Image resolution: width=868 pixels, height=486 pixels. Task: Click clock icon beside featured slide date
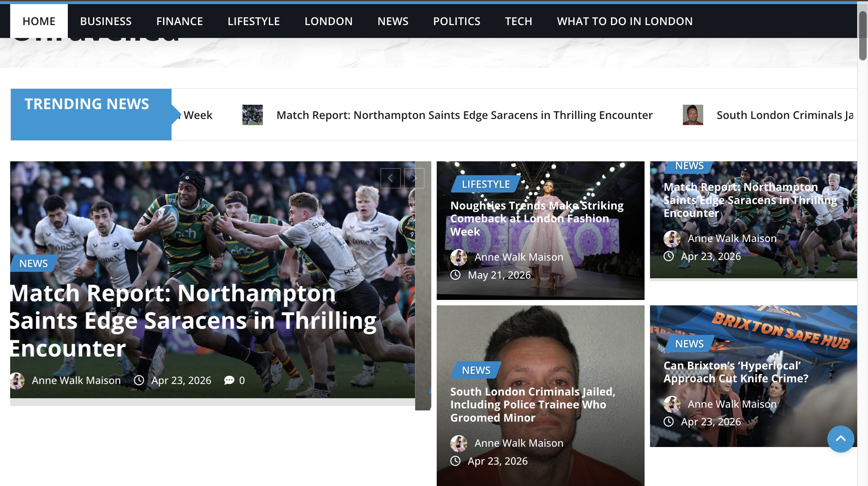(x=139, y=380)
